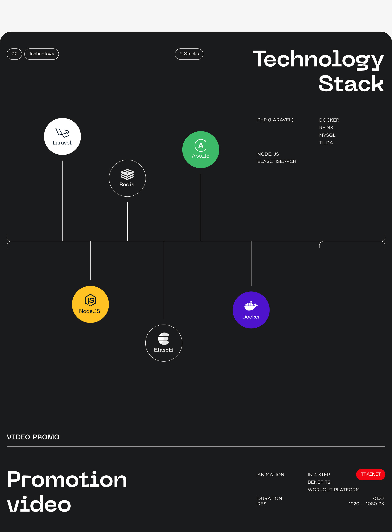Click the 02 section number pill
Image resolution: width=392 pixels, height=532 pixels.
click(14, 54)
